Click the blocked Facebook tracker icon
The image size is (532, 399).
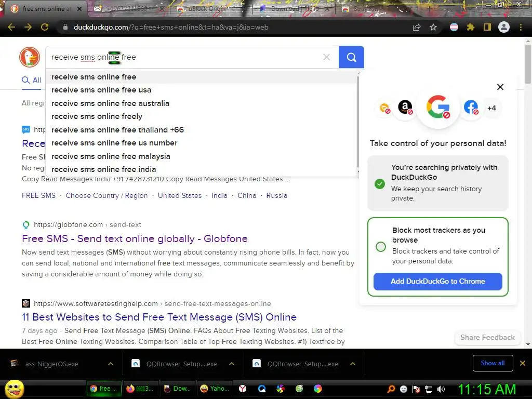(471, 108)
